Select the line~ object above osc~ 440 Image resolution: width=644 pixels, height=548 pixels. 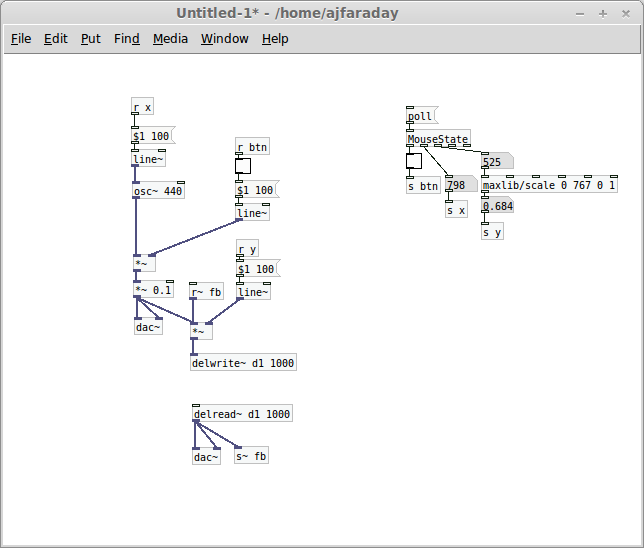coord(148,159)
